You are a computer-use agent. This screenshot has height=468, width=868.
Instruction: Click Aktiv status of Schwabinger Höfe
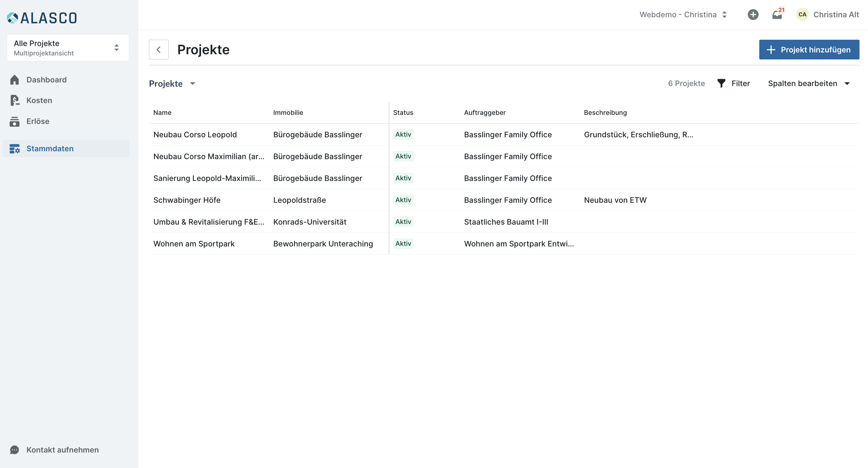click(x=403, y=200)
